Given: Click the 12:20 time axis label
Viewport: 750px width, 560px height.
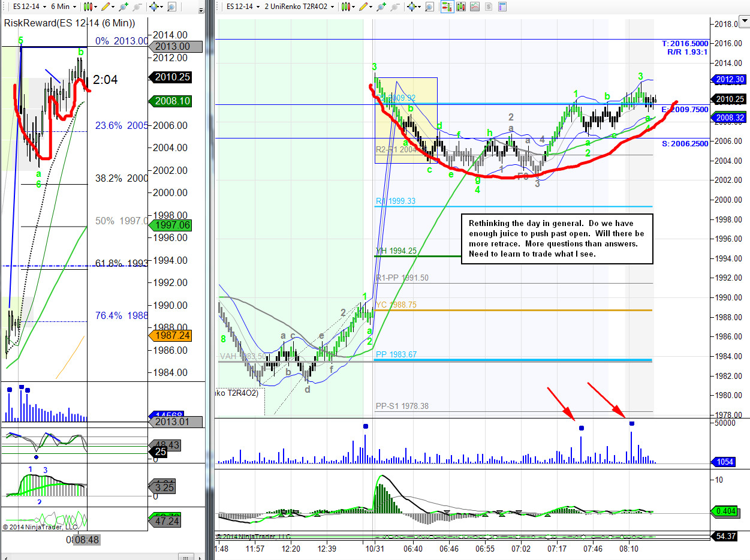Looking at the screenshot, I should tap(291, 549).
